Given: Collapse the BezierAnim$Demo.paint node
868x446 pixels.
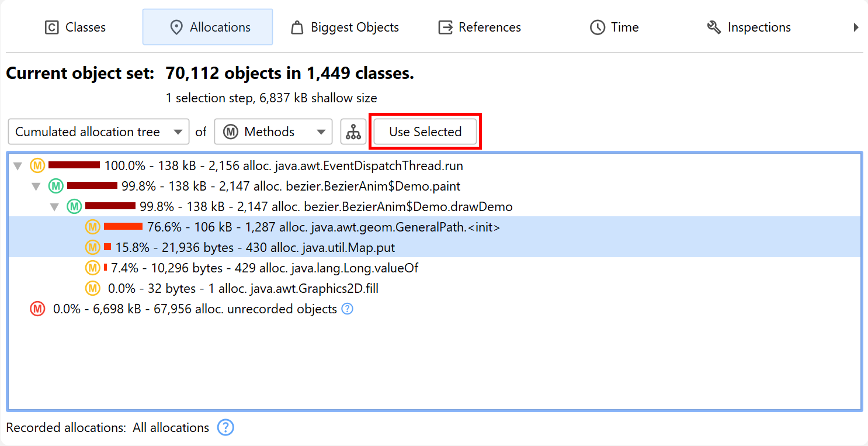Looking at the screenshot, I should pyautogui.click(x=36, y=186).
